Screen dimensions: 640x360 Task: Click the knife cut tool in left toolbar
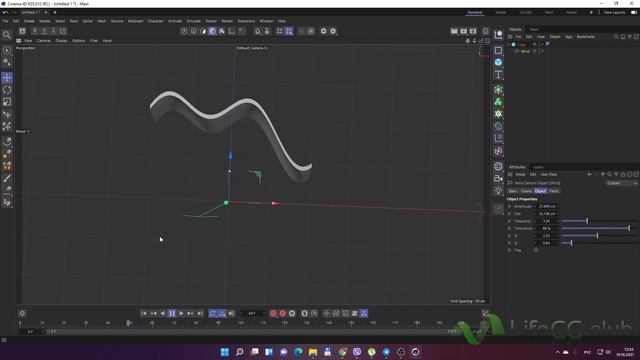[x=7, y=178]
